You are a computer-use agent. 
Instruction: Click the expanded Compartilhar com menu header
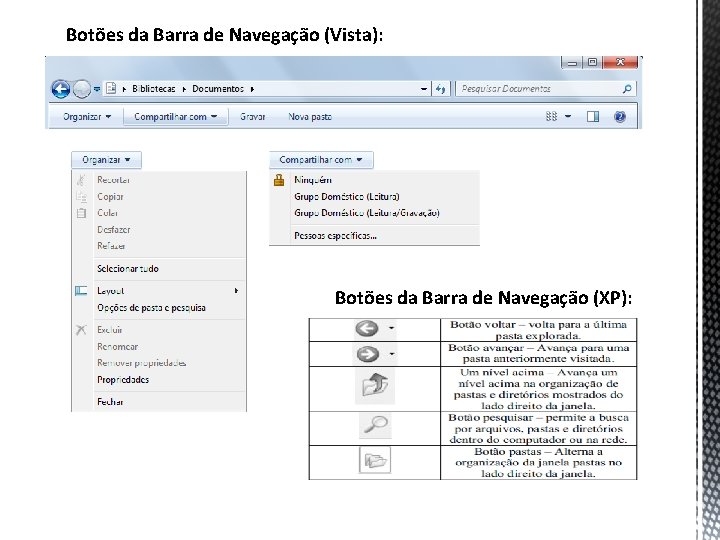[321, 160]
